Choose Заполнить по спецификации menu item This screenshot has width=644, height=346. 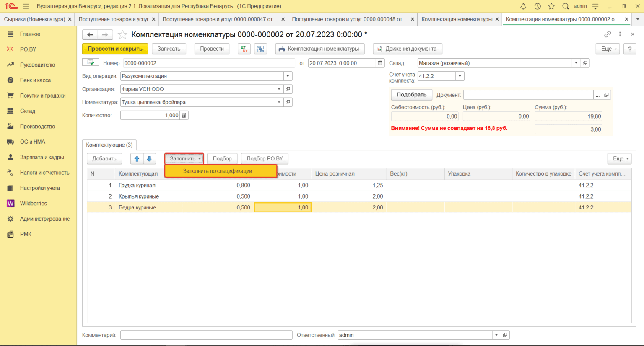click(218, 171)
